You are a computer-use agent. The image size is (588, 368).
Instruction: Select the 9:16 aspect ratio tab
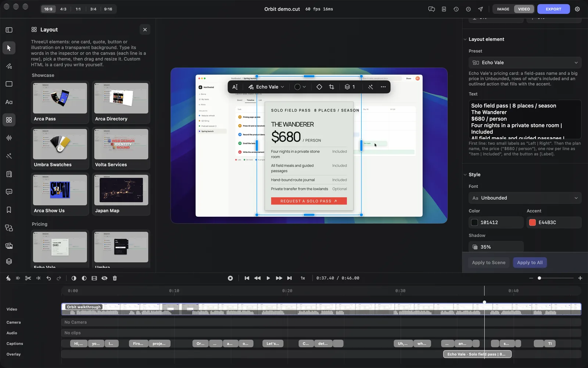(x=108, y=9)
